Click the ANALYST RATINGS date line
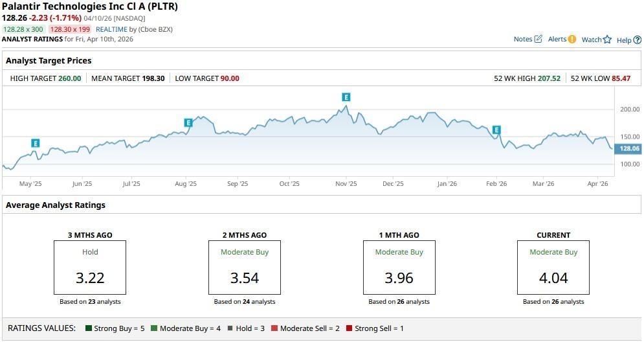644x342 pixels. [x=67, y=39]
